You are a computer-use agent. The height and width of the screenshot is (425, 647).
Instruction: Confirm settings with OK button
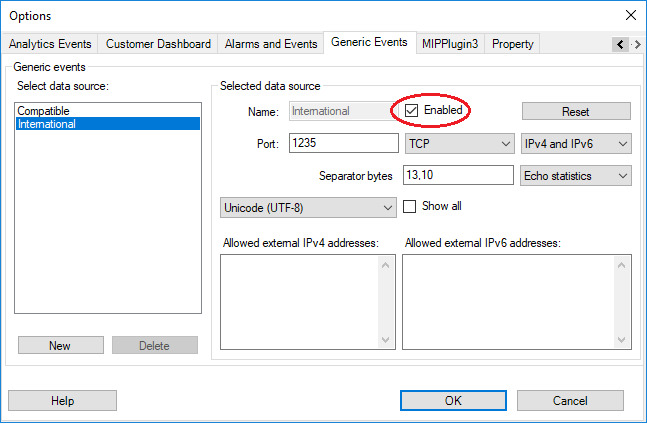(453, 401)
